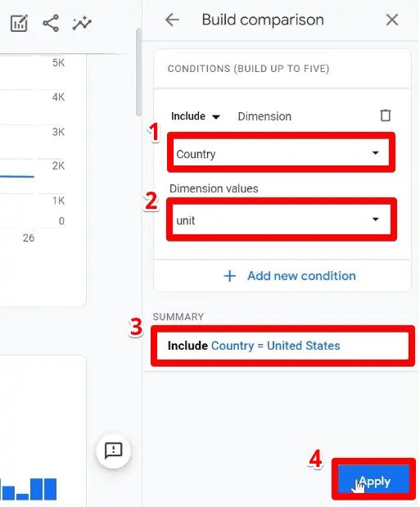Expand the Dimension values dropdown arrow
Image resolution: width=420 pixels, height=507 pixels.
click(375, 220)
